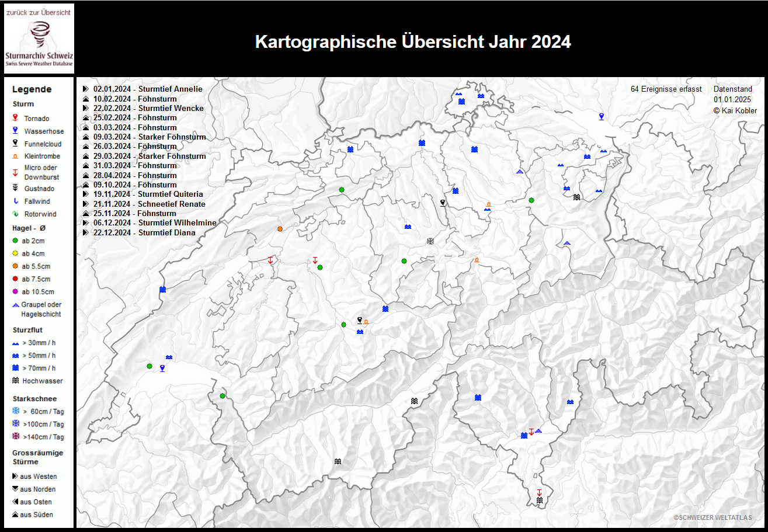Open the 09.10.2024 Föhnsturm event

click(135, 185)
